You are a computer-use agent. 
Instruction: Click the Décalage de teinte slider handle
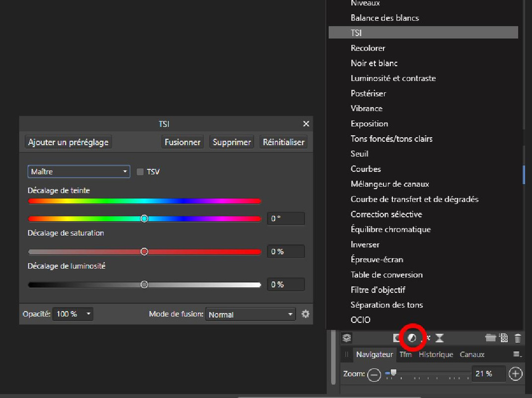[x=144, y=218]
